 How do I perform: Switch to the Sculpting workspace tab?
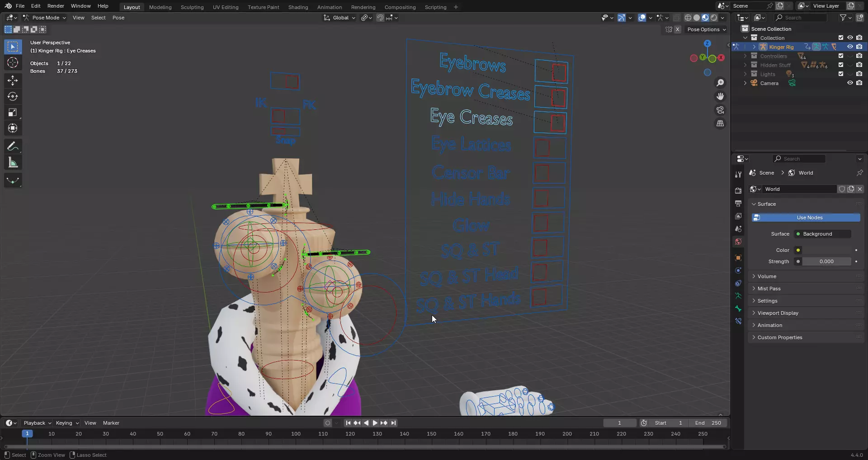tap(192, 7)
